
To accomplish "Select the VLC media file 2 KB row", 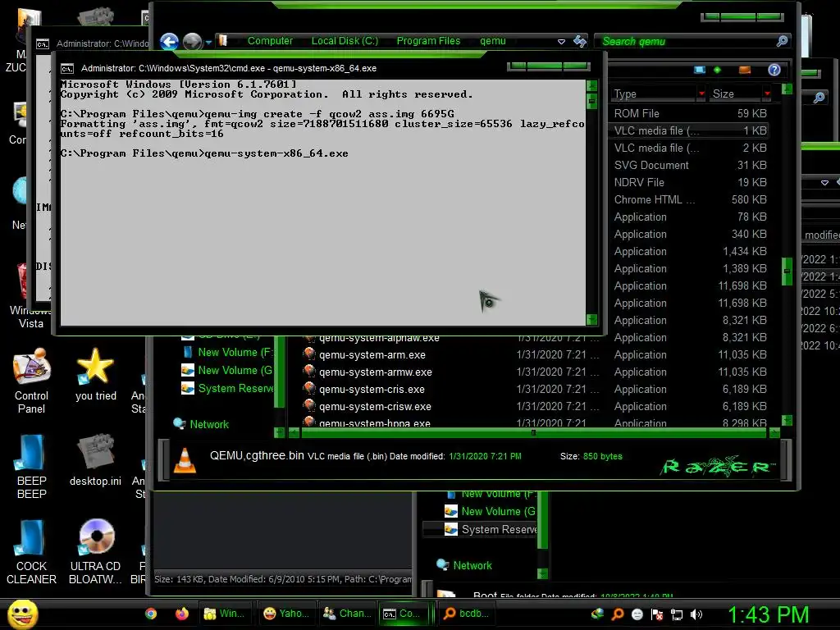I will 690,148.
